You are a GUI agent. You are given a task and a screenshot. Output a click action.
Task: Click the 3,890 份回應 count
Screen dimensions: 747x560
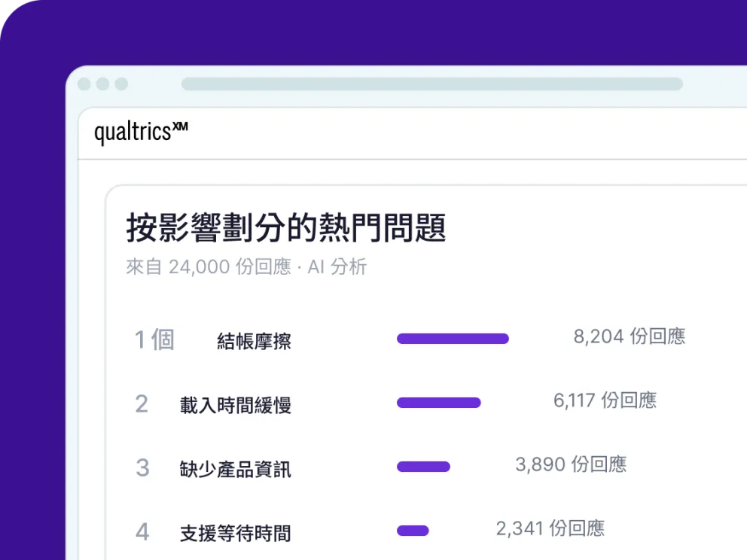click(x=571, y=464)
